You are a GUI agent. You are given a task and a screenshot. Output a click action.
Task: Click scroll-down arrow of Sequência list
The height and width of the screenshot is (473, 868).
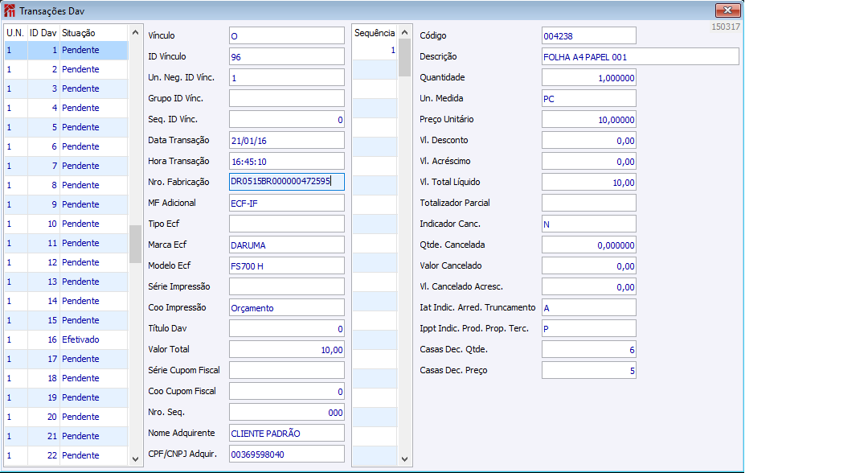pyautogui.click(x=404, y=459)
